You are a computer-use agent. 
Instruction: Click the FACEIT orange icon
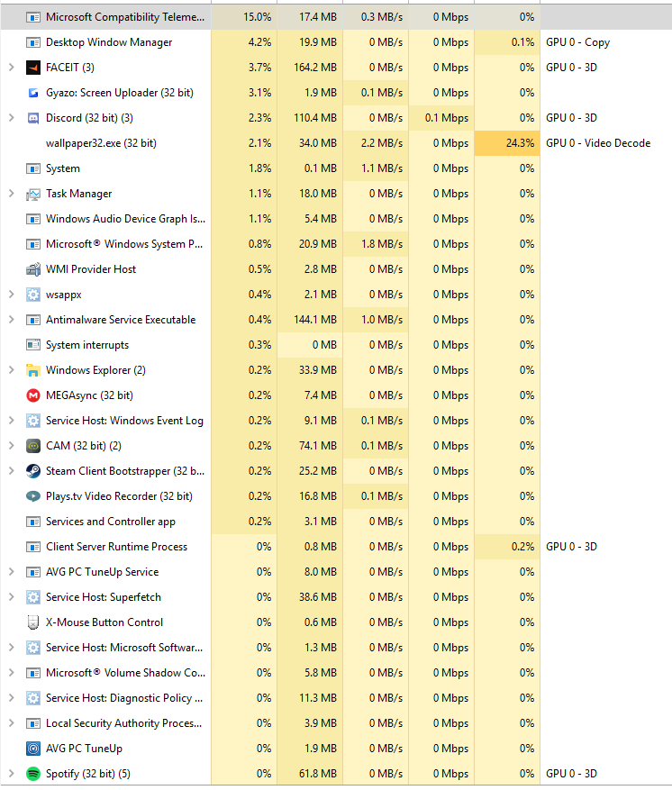point(33,68)
